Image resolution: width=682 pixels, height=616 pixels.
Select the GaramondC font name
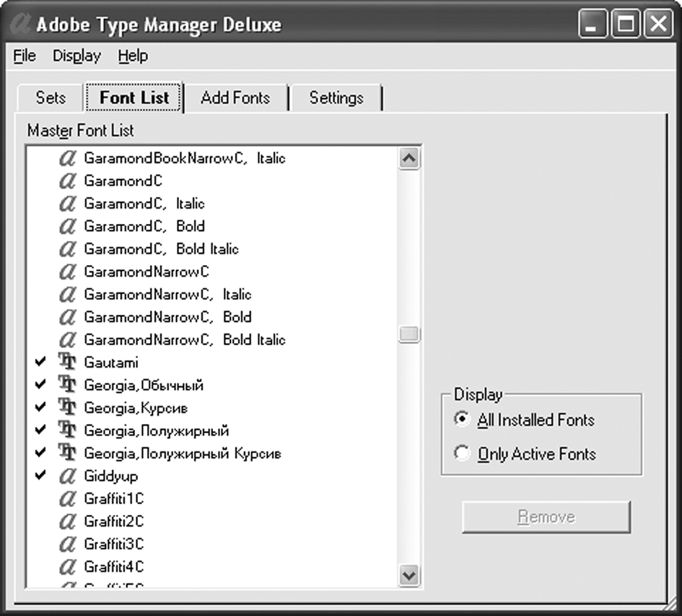point(123,181)
